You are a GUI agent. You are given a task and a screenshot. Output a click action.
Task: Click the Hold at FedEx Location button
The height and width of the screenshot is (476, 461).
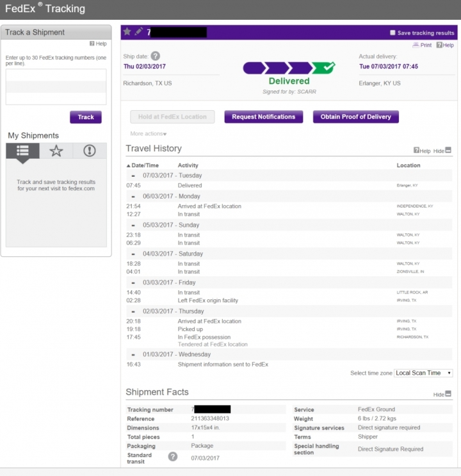point(172,117)
